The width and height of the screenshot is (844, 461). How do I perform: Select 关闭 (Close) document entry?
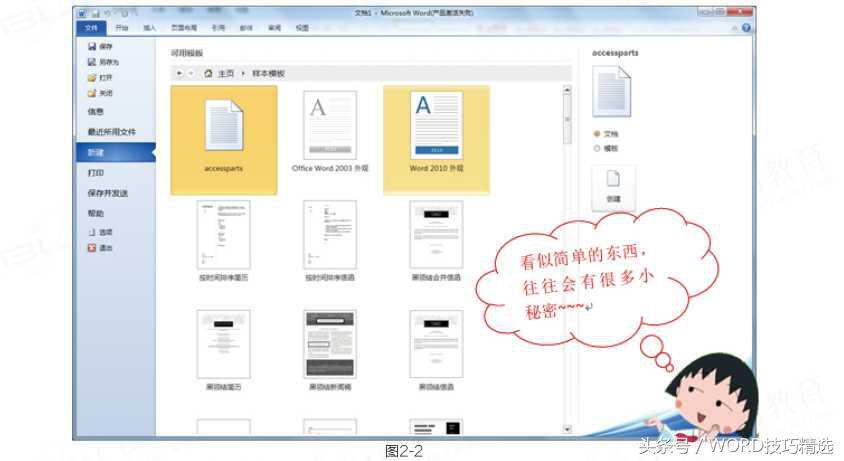point(101,93)
